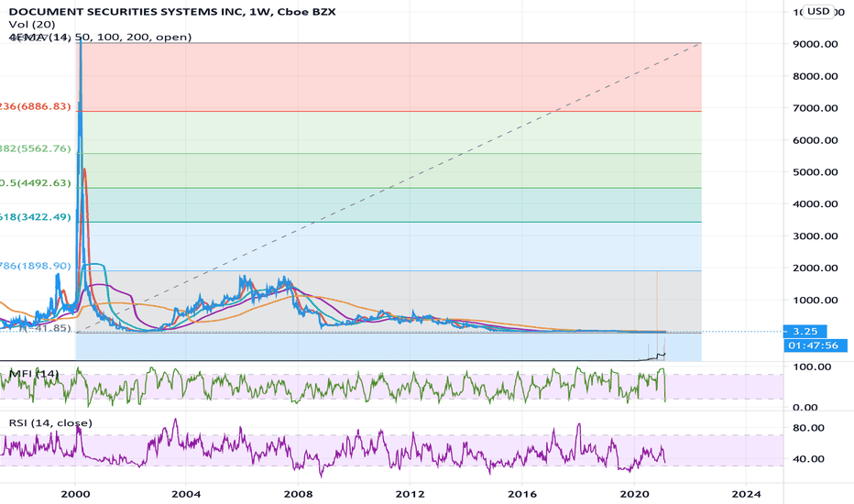Click the 6000.00 price axis label
Image resolution: width=854 pixels, height=504 pixels.
click(x=816, y=140)
